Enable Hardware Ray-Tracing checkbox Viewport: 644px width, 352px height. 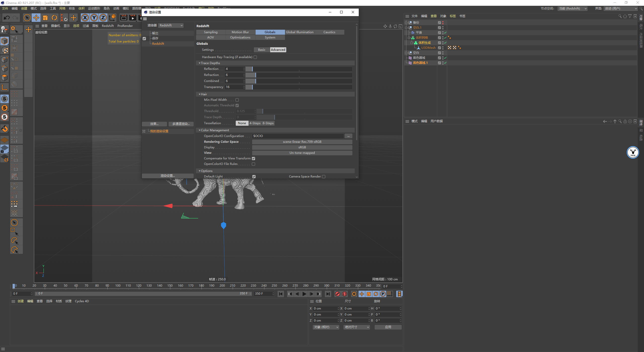coord(255,57)
